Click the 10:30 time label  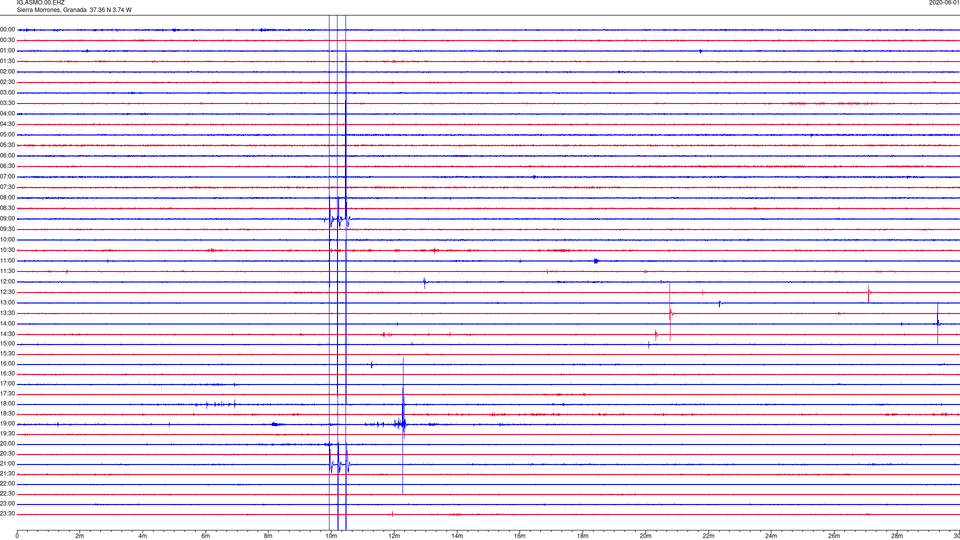pos(7,250)
